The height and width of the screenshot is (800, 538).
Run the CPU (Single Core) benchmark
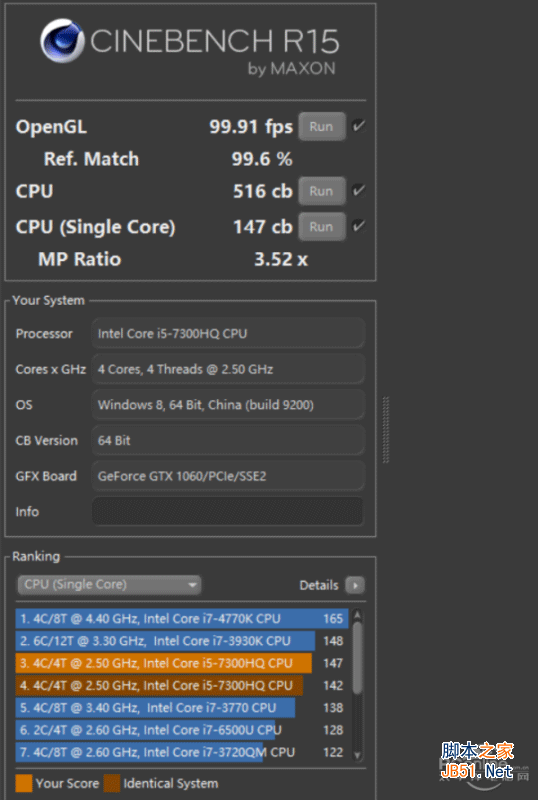(322, 227)
